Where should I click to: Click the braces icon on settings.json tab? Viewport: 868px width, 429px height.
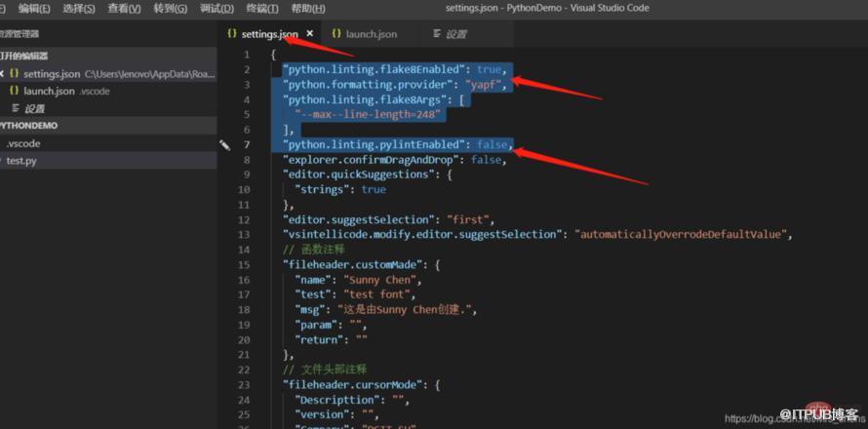pos(232,34)
